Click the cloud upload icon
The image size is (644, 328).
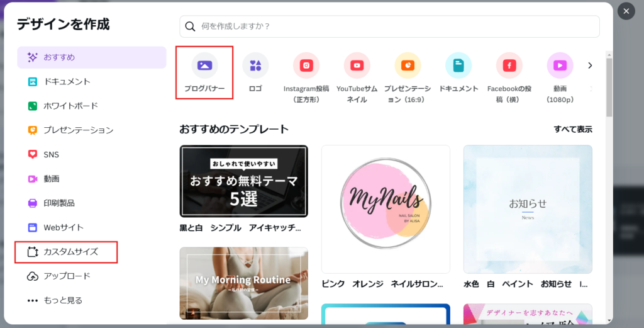33,276
